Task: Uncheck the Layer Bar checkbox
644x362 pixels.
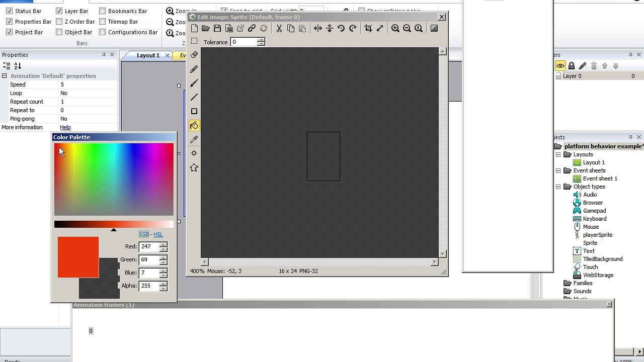Action: pyautogui.click(x=59, y=11)
